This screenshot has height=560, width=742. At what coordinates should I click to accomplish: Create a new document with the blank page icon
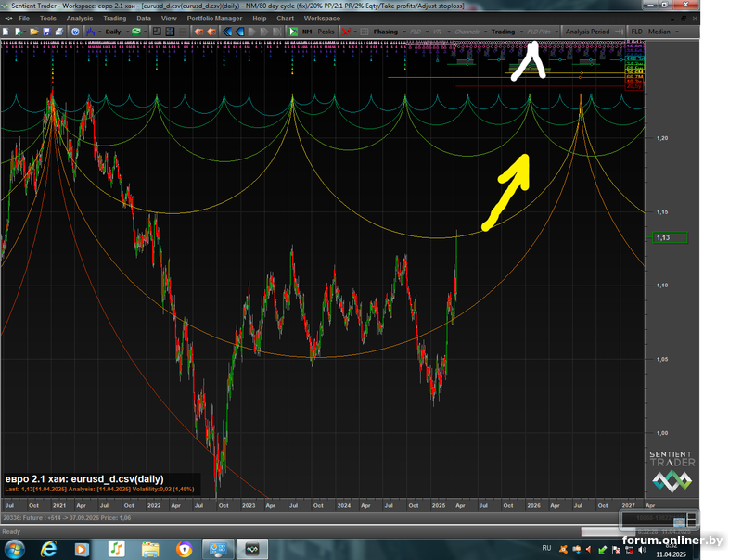point(6,32)
